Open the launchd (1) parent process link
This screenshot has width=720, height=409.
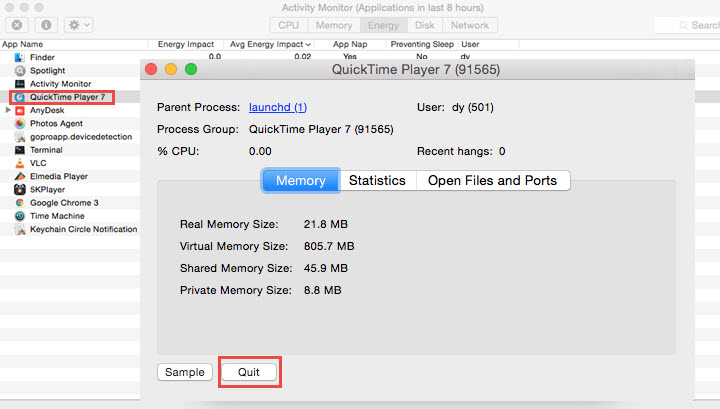click(x=278, y=107)
